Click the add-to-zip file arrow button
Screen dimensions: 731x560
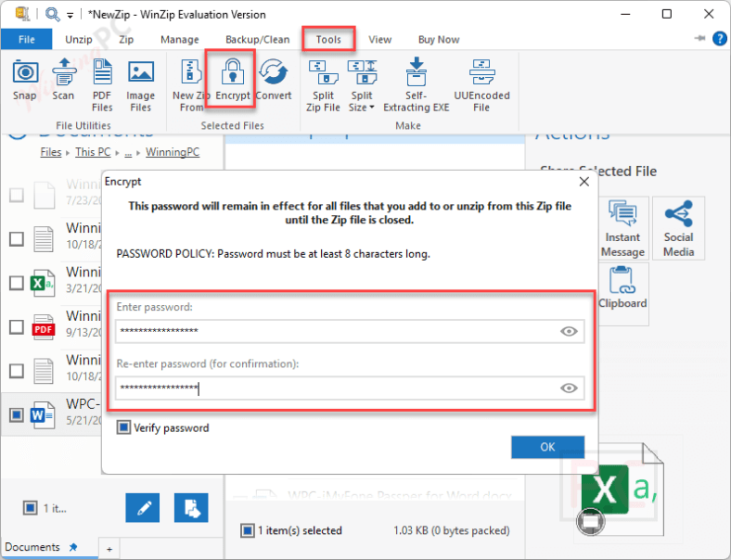(x=191, y=508)
